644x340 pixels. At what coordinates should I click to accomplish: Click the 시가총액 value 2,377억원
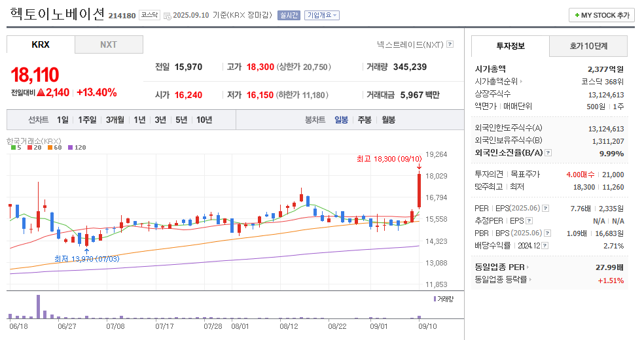[605, 69]
